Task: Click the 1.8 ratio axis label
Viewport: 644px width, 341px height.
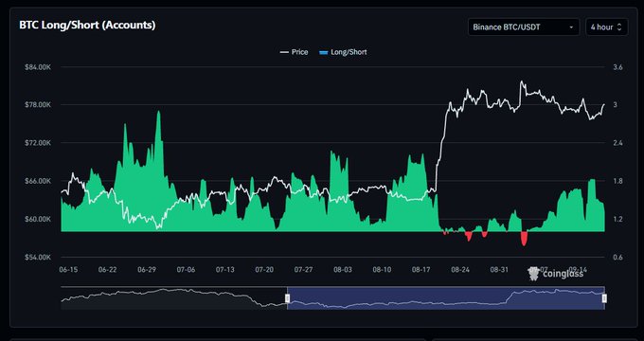Action: pos(617,181)
